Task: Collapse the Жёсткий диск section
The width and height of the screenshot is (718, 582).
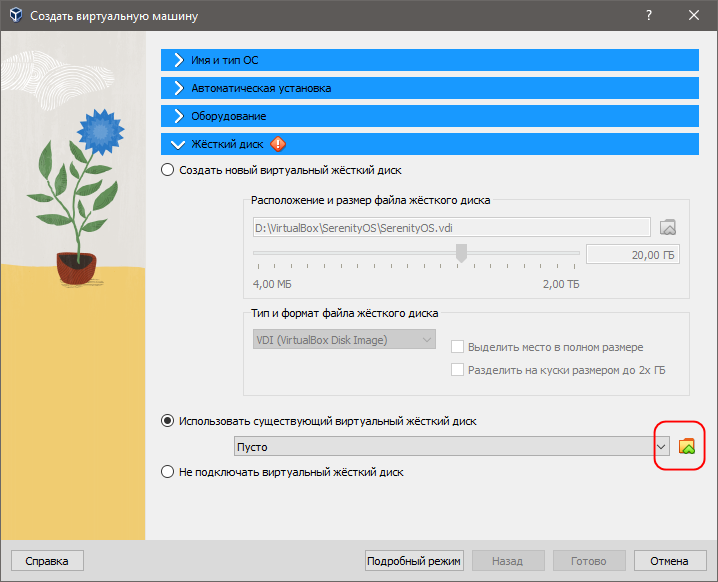Action: tap(430, 144)
